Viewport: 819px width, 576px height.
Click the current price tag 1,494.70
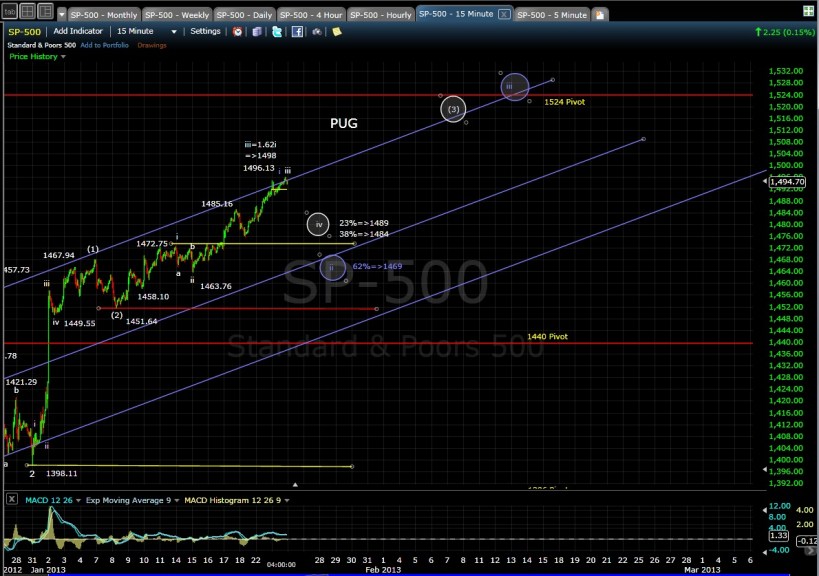(x=787, y=182)
